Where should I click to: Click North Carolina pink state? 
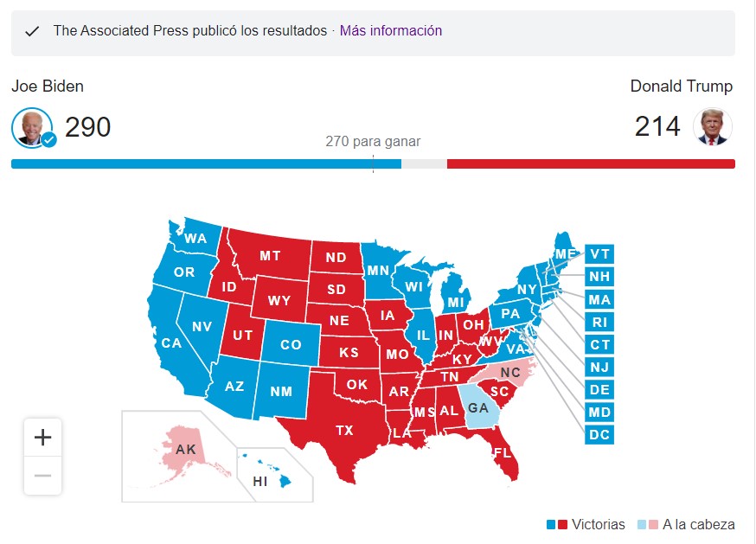click(510, 372)
